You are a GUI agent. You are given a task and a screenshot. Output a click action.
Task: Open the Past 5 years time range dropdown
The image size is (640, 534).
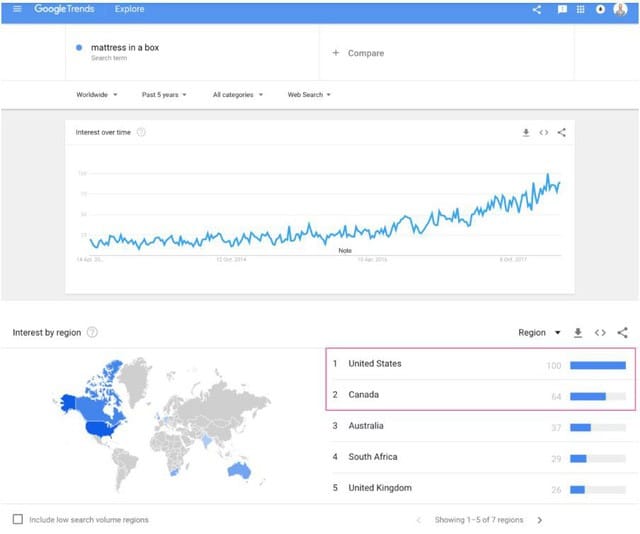click(x=164, y=95)
